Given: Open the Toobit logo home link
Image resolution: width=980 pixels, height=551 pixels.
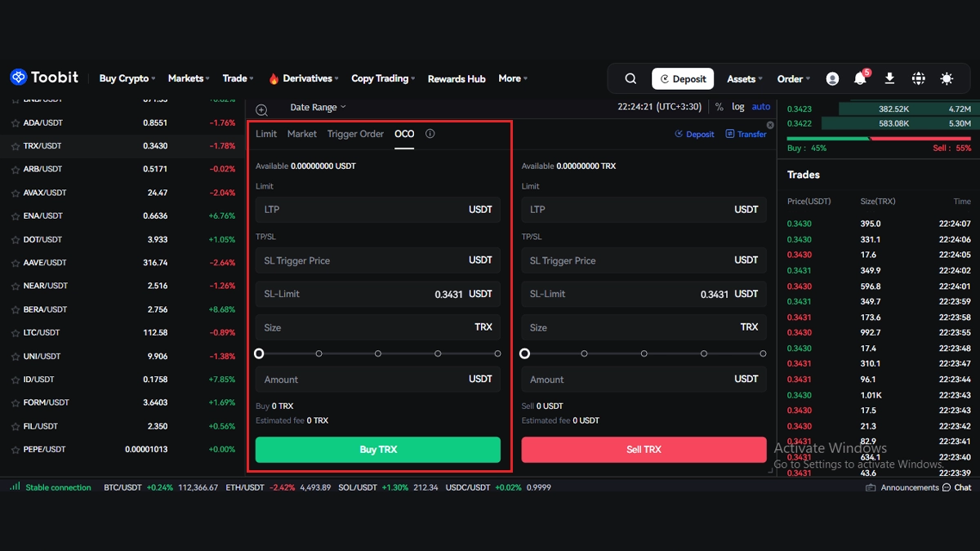Looking at the screenshot, I should click(44, 78).
